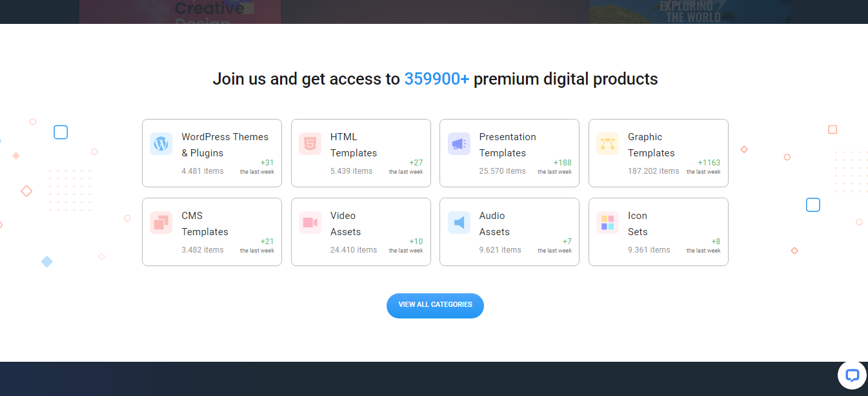
Task: Open the WordPress Themes & Plugins category
Action: pyautogui.click(x=212, y=153)
